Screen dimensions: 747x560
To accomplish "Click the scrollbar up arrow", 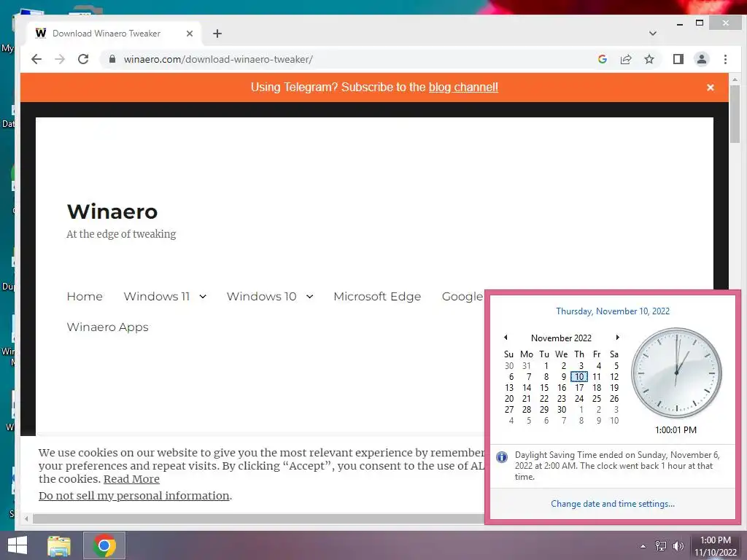I will tap(735, 79).
